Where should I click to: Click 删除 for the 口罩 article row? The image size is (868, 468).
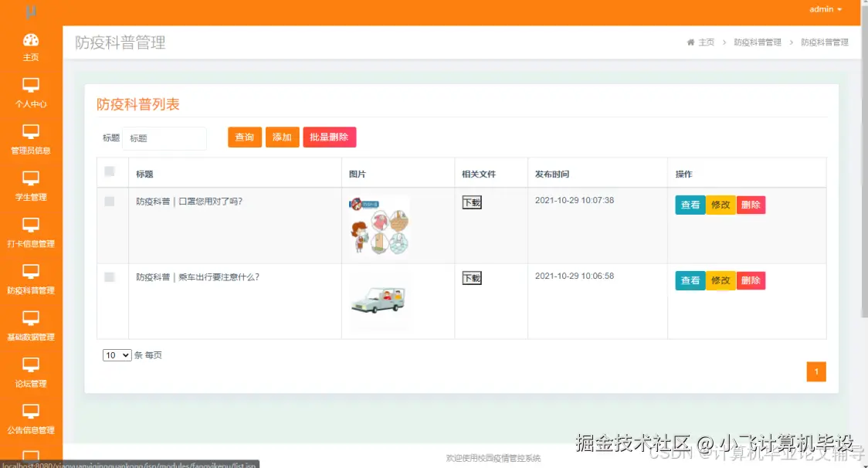click(751, 205)
